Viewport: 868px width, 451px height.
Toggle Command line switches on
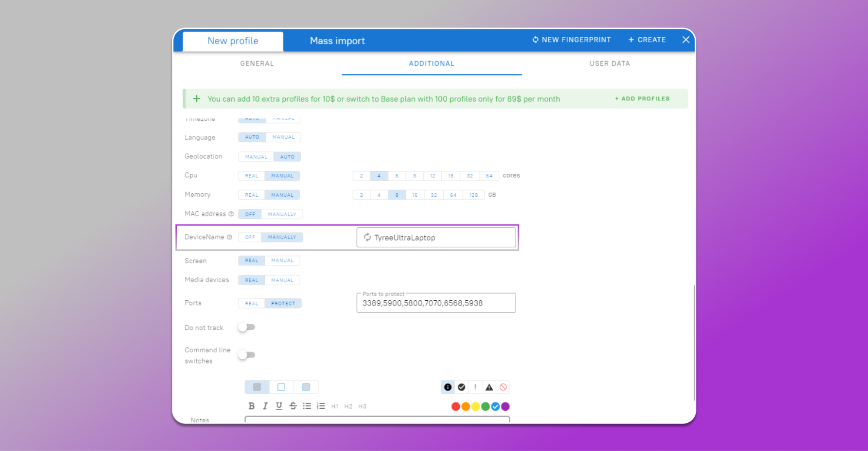(247, 355)
